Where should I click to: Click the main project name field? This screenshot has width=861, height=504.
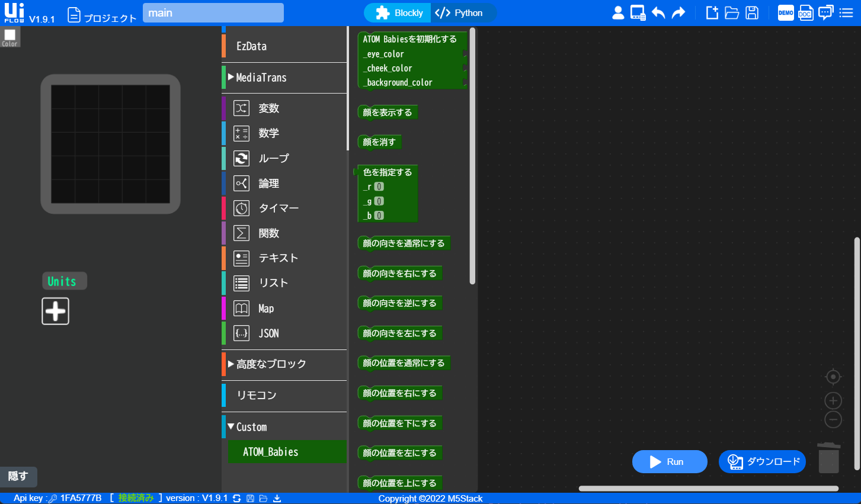[213, 13]
